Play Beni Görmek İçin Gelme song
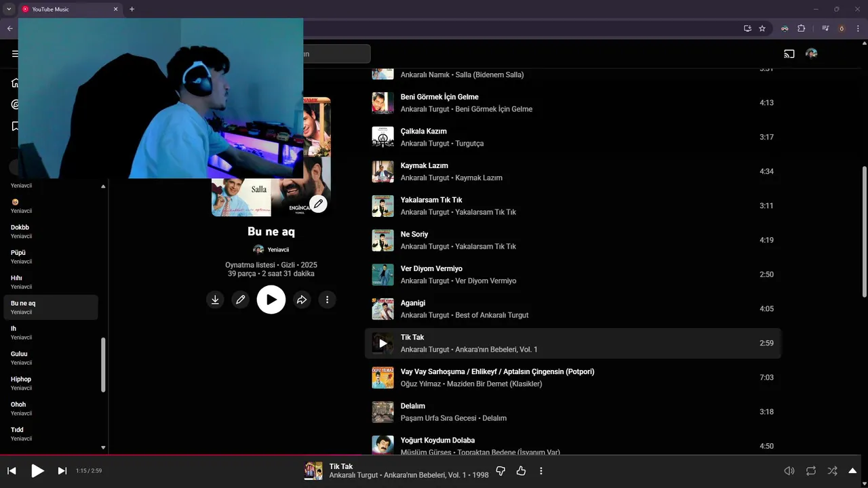 (439, 97)
